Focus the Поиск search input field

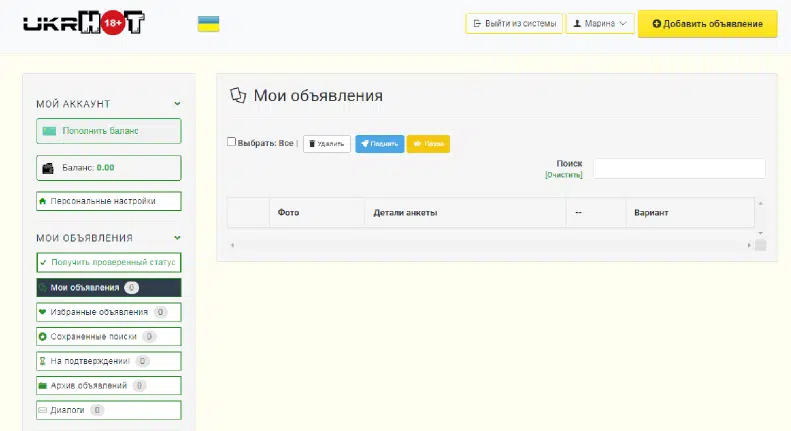point(679,169)
